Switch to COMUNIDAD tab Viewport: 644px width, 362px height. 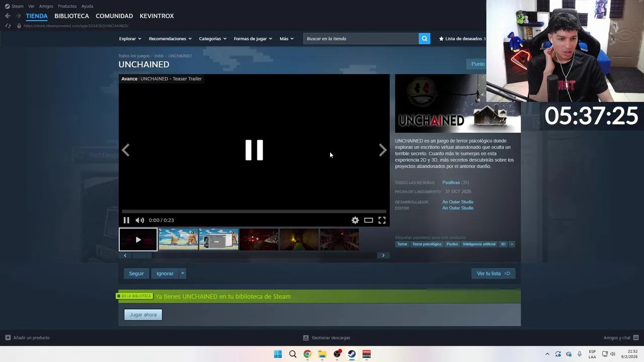(x=114, y=16)
